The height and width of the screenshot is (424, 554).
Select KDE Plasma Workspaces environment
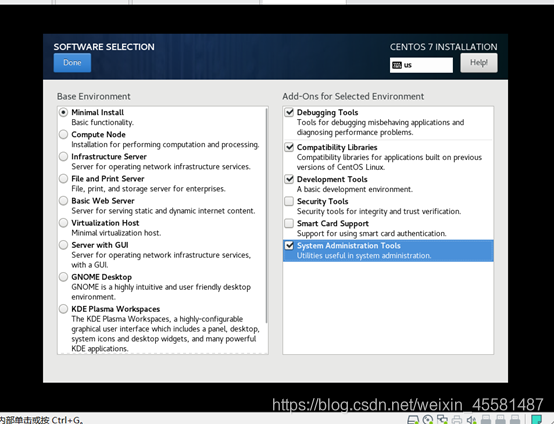(63, 309)
